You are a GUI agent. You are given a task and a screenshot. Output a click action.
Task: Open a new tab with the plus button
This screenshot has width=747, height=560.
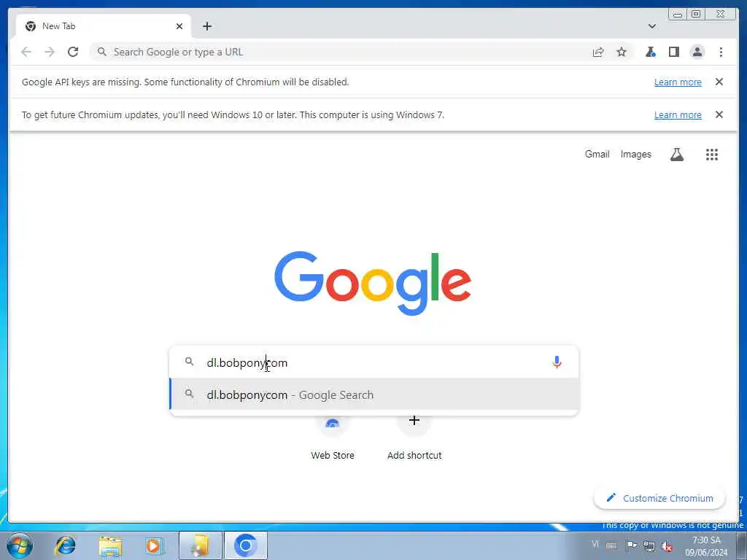[206, 26]
